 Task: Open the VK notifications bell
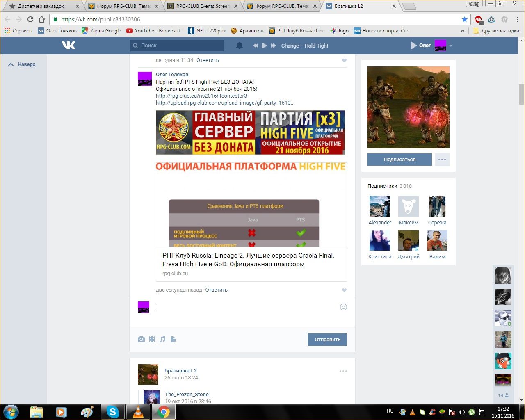click(240, 46)
